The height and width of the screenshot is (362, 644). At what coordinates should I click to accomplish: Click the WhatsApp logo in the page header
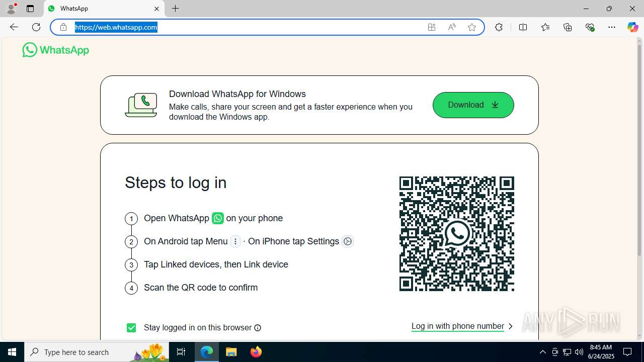click(x=56, y=50)
